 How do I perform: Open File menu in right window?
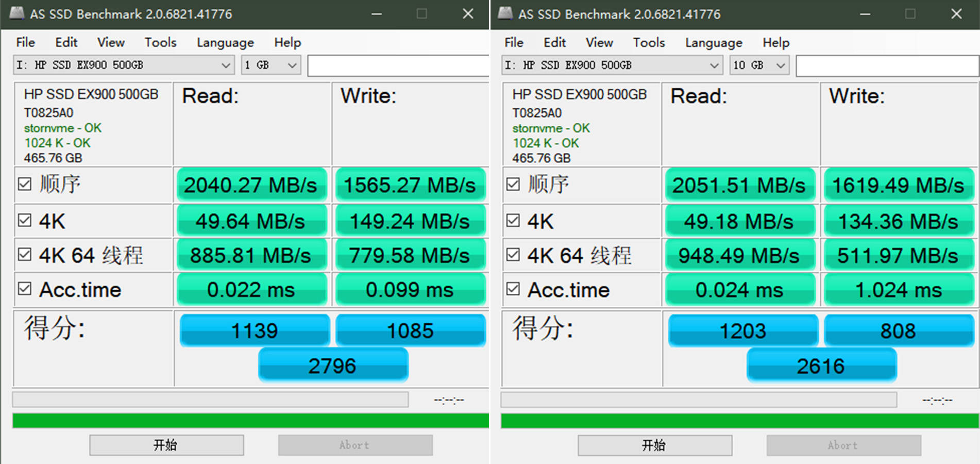coord(514,42)
